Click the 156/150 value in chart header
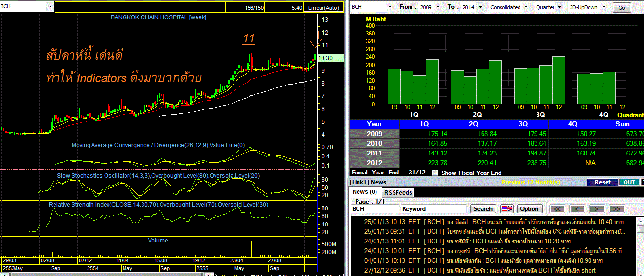 pyautogui.click(x=254, y=8)
